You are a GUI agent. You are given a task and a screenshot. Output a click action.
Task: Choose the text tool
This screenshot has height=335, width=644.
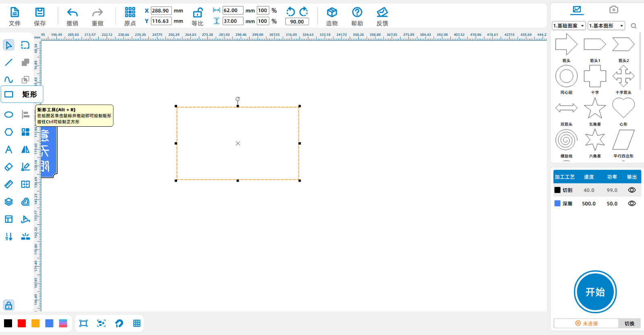(x=8, y=150)
